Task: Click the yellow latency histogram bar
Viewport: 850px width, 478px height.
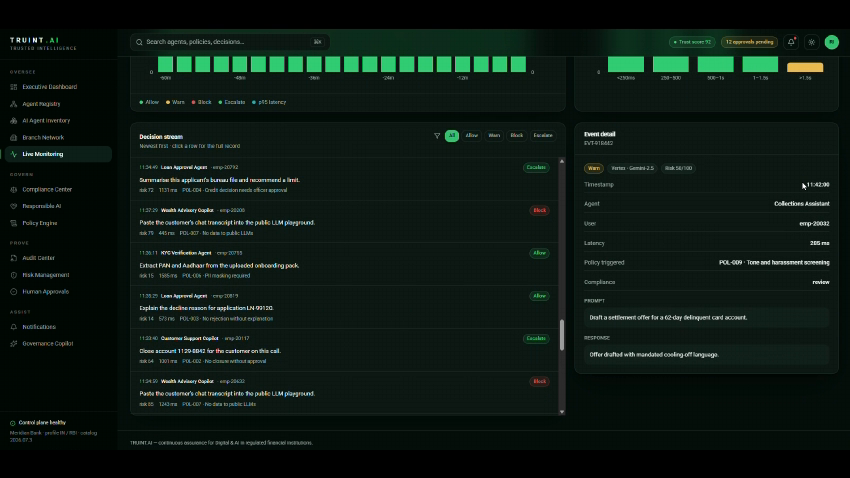Action: tap(805, 67)
